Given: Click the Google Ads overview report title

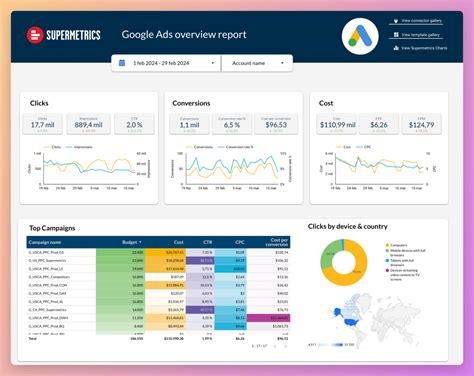Looking at the screenshot, I should (x=184, y=35).
